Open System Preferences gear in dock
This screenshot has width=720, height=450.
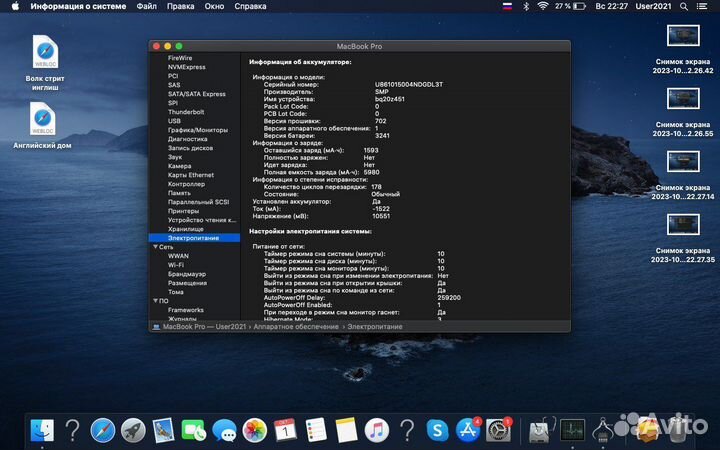click(x=498, y=431)
